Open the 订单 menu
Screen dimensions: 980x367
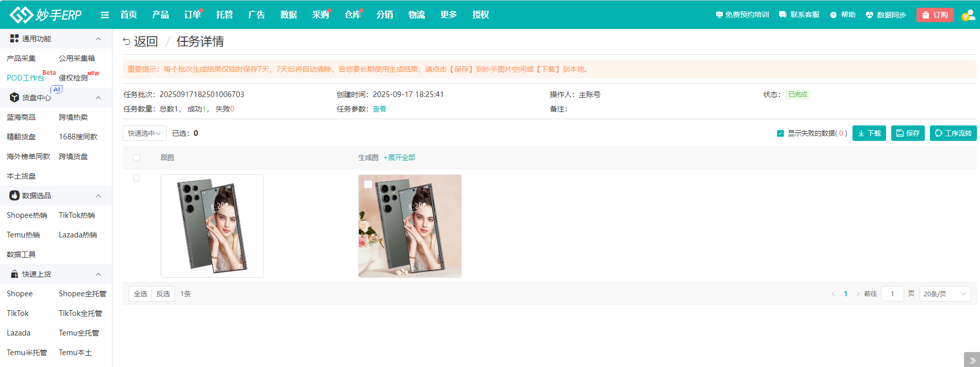pyautogui.click(x=193, y=15)
